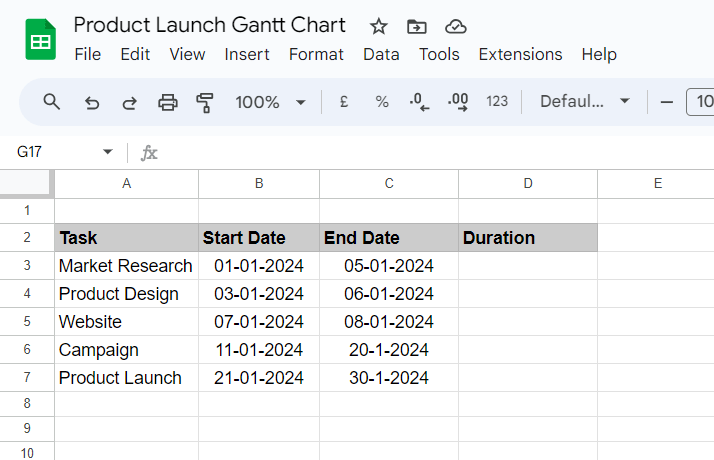The width and height of the screenshot is (714, 460).
Task: Open the search menus magnifier
Action: coord(52,102)
